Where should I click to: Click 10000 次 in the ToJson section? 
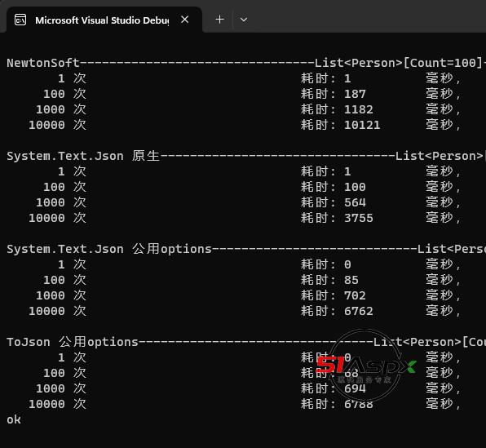click(57, 404)
